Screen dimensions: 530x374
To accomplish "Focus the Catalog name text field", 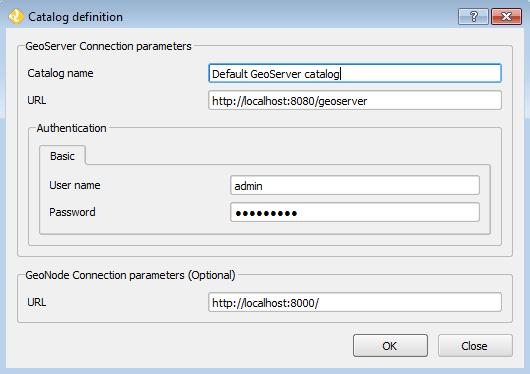I will [x=355, y=73].
